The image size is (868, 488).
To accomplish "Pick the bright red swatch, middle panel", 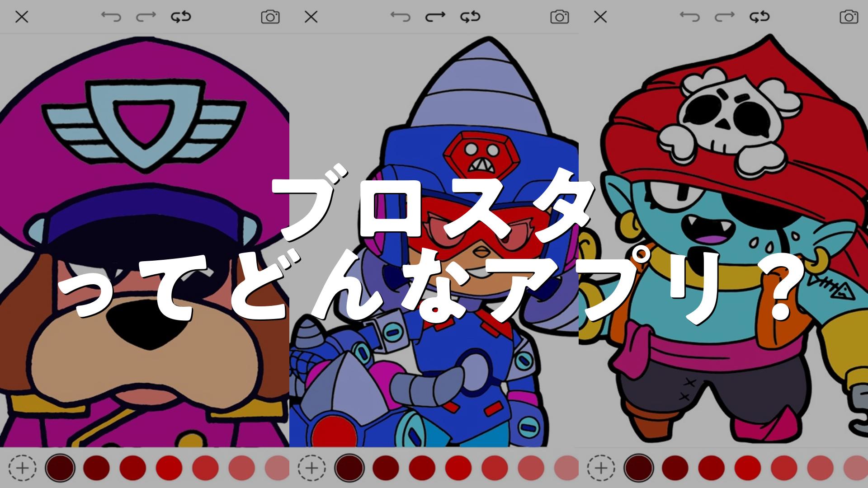I will click(458, 468).
